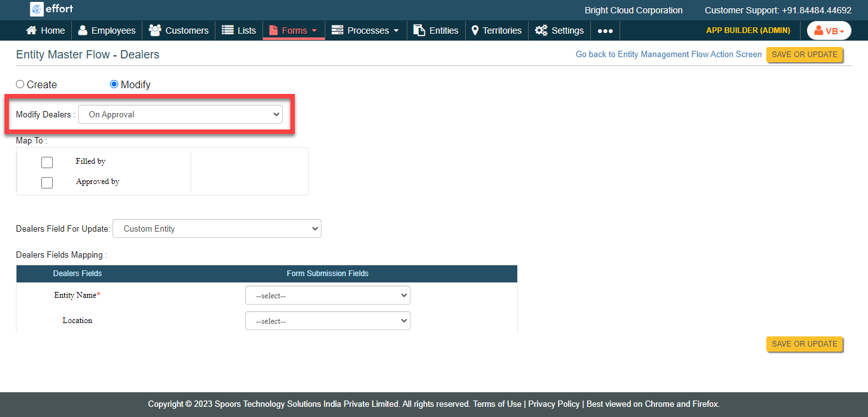Click the top Save or Update button

804,55
